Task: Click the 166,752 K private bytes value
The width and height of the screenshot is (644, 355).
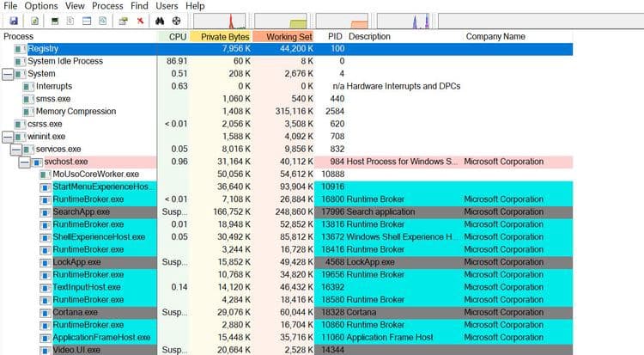Action: [232, 211]
